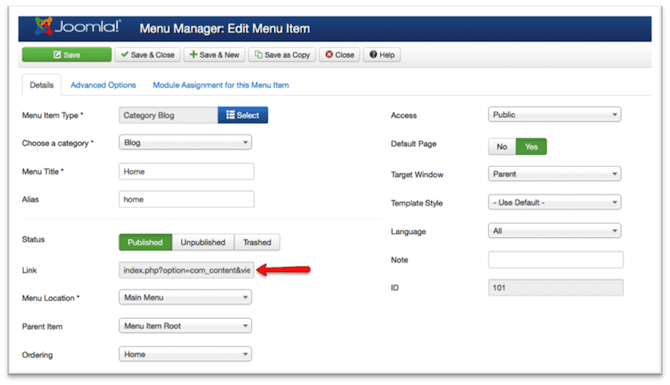Open the Help button
This screenshot has width=670, height=385.
382,55
